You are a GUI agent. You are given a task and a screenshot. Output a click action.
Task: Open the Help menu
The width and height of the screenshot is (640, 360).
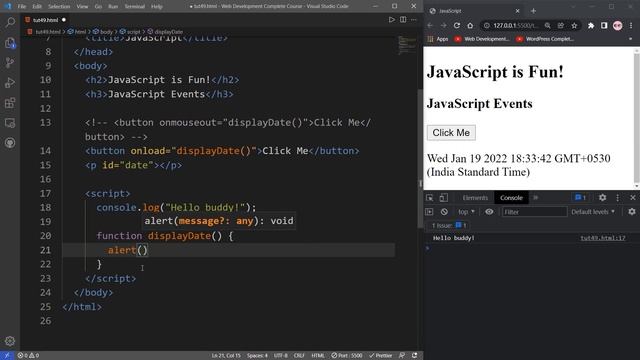point(157,7)
